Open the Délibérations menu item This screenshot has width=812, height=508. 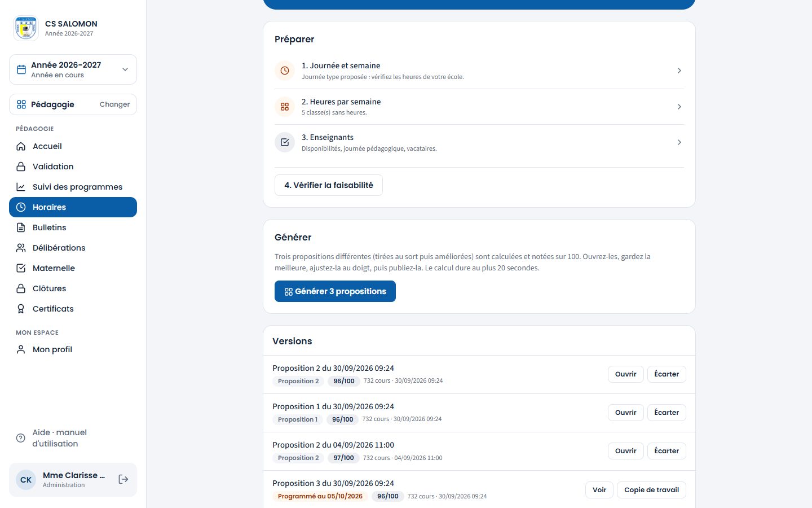pos(73,248)
